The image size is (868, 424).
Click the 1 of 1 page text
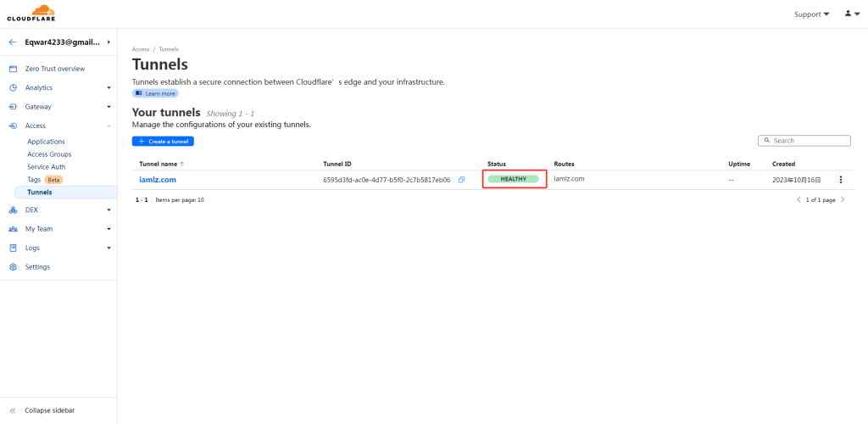click(821, 200)
